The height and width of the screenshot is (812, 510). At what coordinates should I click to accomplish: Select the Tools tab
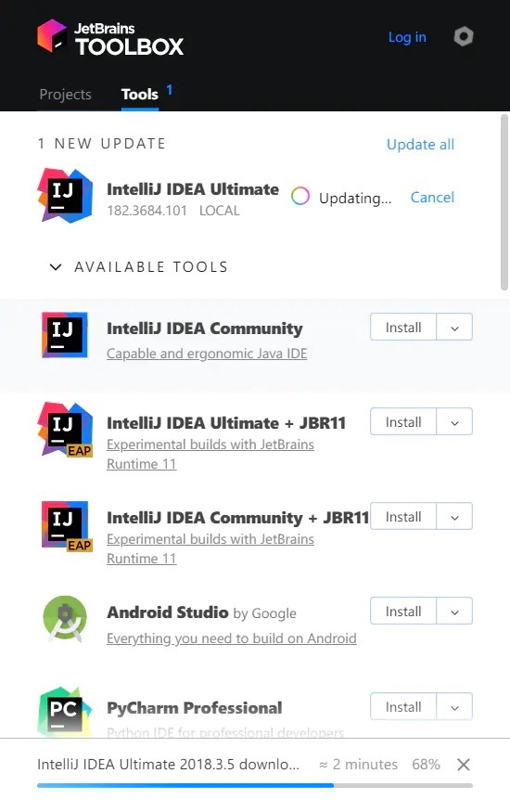[140, 95]
